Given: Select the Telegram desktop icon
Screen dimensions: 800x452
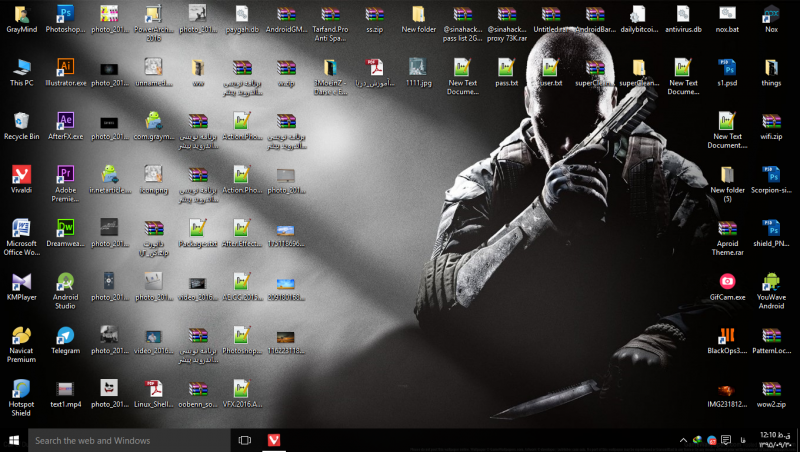Looking at the screenshot, I should (x=65, y=340).
